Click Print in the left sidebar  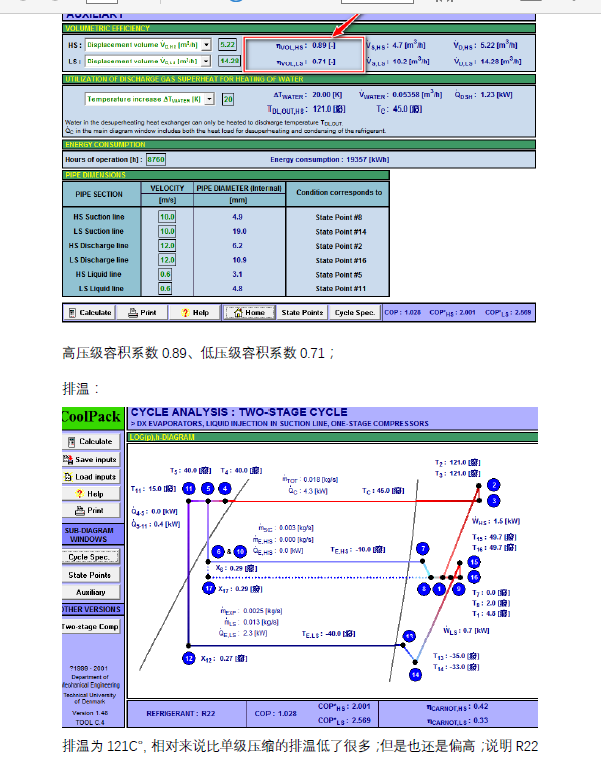(x=90, y=510)
